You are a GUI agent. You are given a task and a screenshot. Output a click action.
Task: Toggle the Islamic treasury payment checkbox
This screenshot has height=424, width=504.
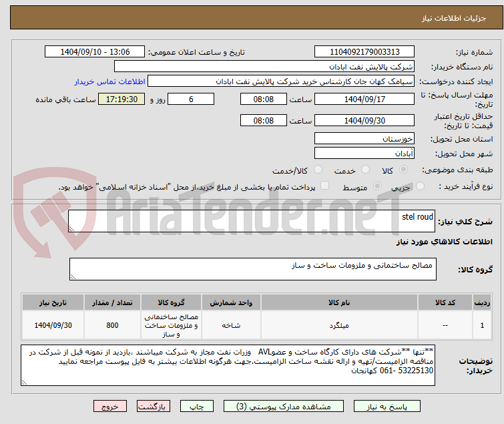(325, 186)
